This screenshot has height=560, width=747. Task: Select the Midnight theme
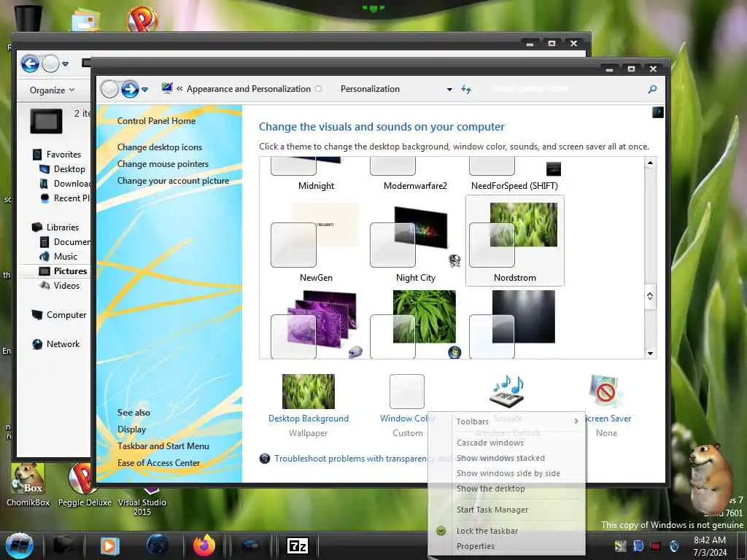click(x=316, y=174)
